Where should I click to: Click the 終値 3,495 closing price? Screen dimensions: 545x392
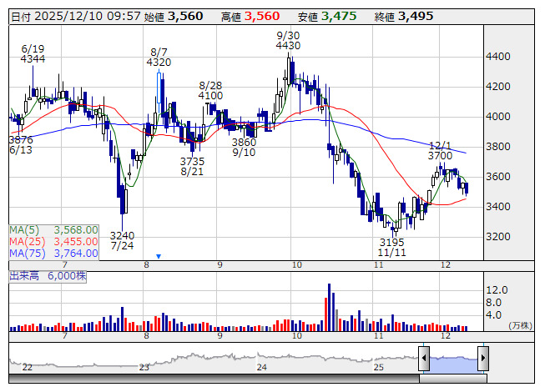[x=404, y=17]
